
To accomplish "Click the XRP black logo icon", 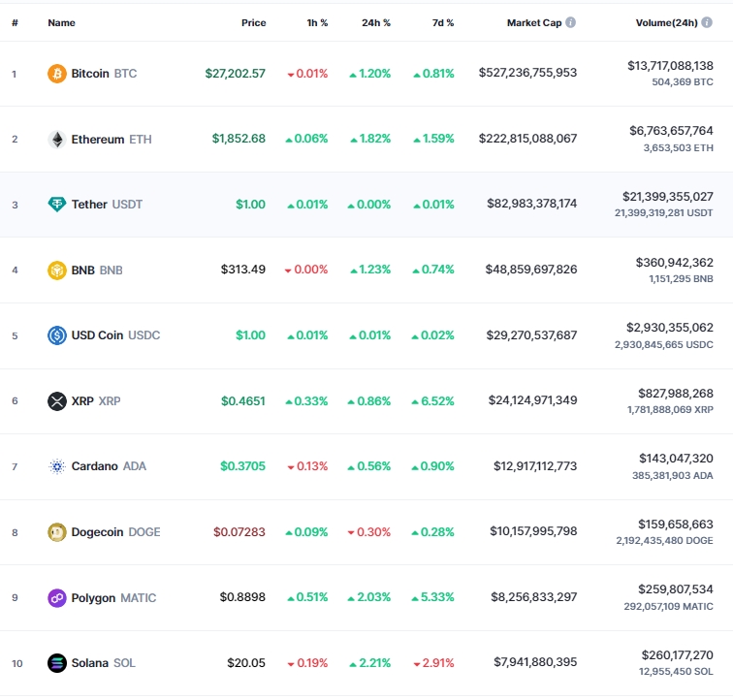I will coord(57,400).
